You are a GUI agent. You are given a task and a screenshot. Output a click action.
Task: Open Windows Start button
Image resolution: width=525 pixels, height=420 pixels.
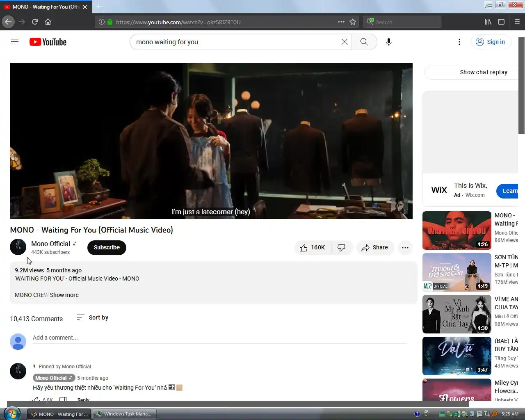(x=11, y=413)
